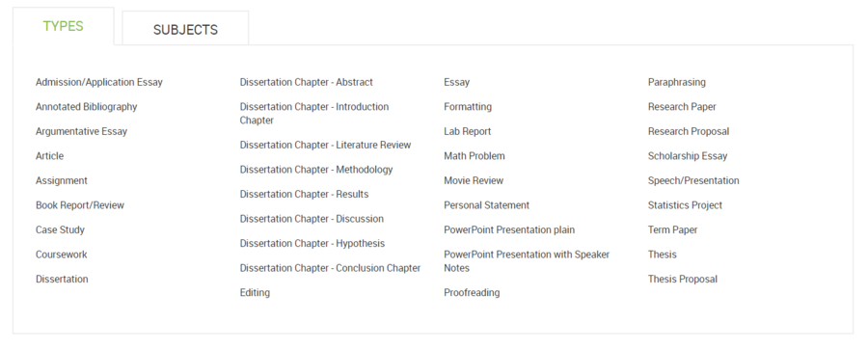Select the Case Study link
The image size is (868, 349).
point(60,230)
